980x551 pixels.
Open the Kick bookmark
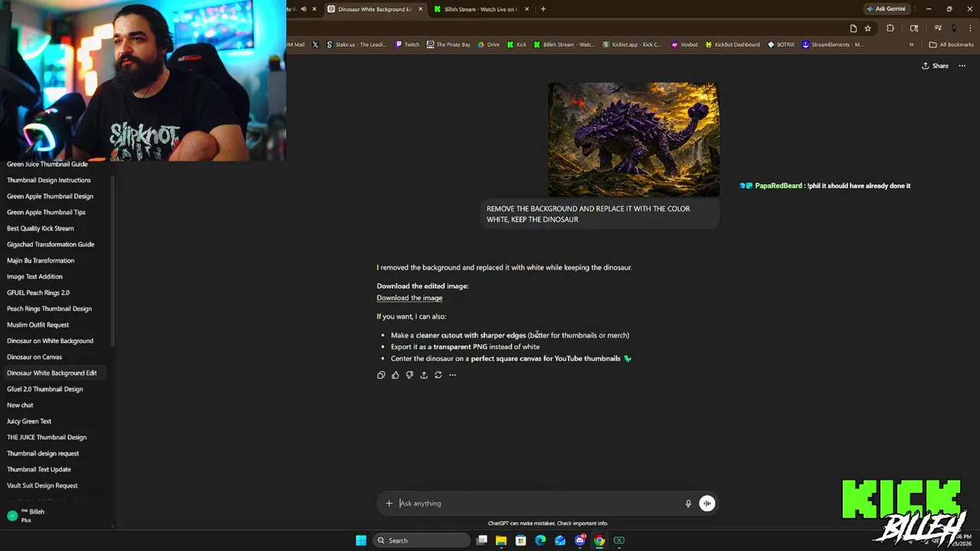(517, 44)
